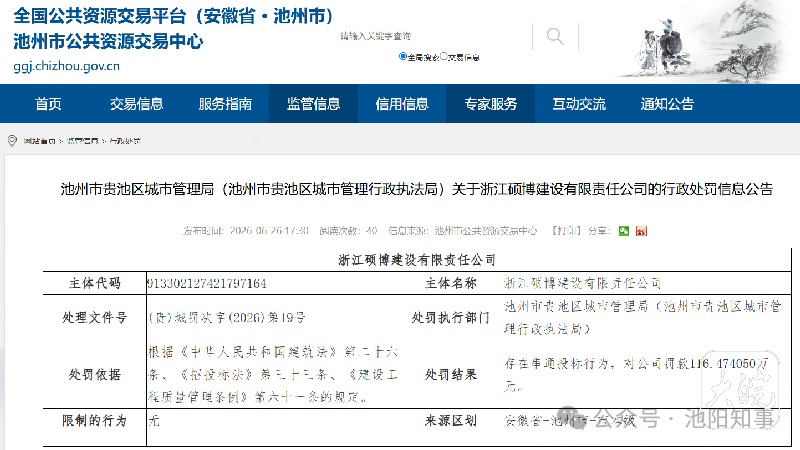Share the notice via WeChat icon
The image size is (800, 450).
(623, 231)
